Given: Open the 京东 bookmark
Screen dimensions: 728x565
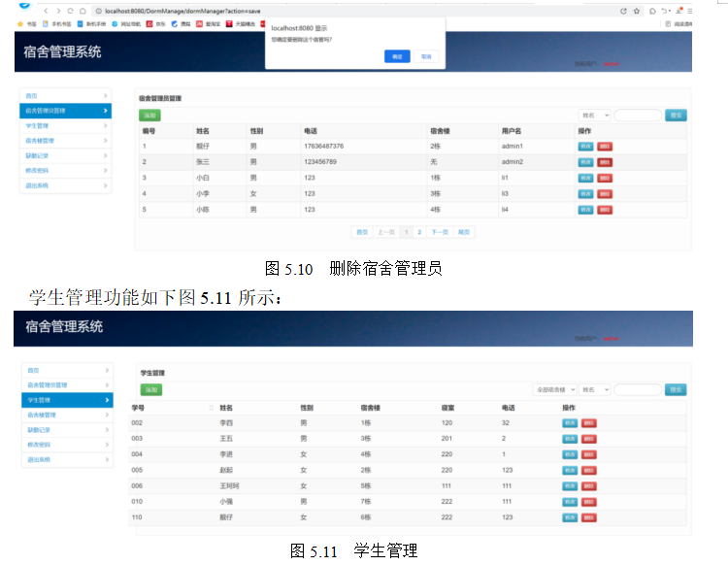Looking at the screenshot, I should [156, 23].
